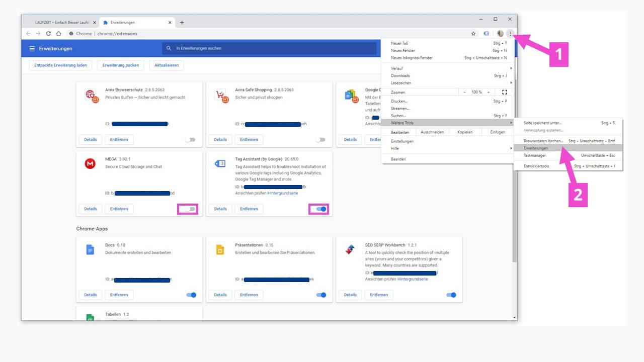The width and height of the screenshot is (644, 362).
Task: Click the Chrome site info icon
Action: 71,34
